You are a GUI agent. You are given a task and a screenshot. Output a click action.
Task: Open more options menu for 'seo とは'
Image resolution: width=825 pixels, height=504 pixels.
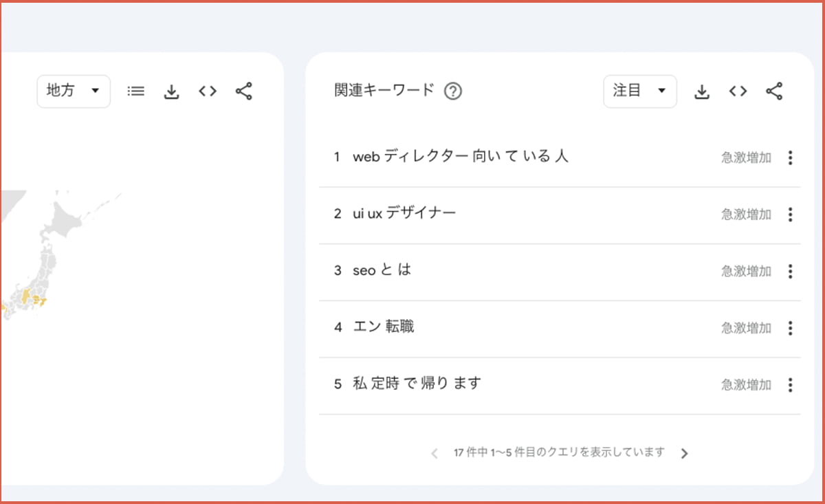coord(790,272)
